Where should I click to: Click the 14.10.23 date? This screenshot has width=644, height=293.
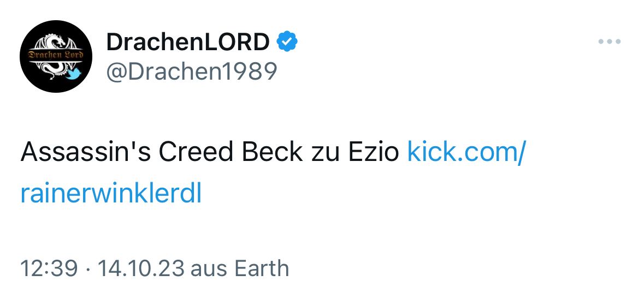pyautogui.click(x=141, y=268)
